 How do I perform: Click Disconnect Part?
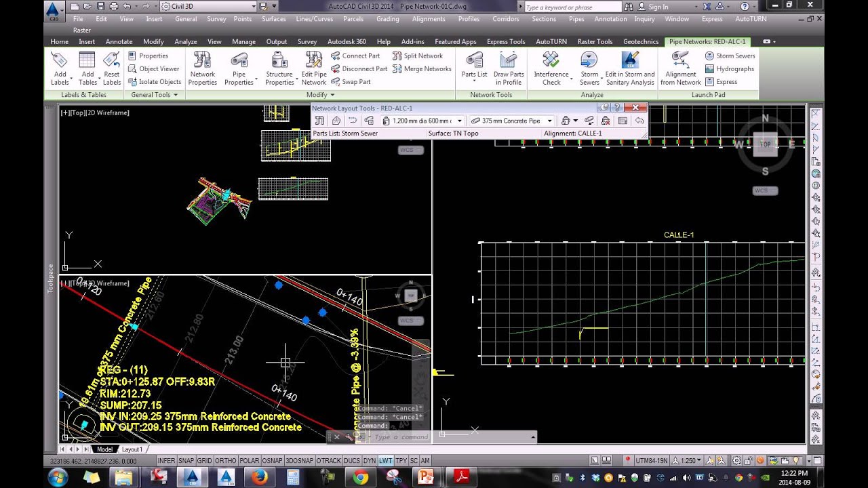tap(359, 68)
